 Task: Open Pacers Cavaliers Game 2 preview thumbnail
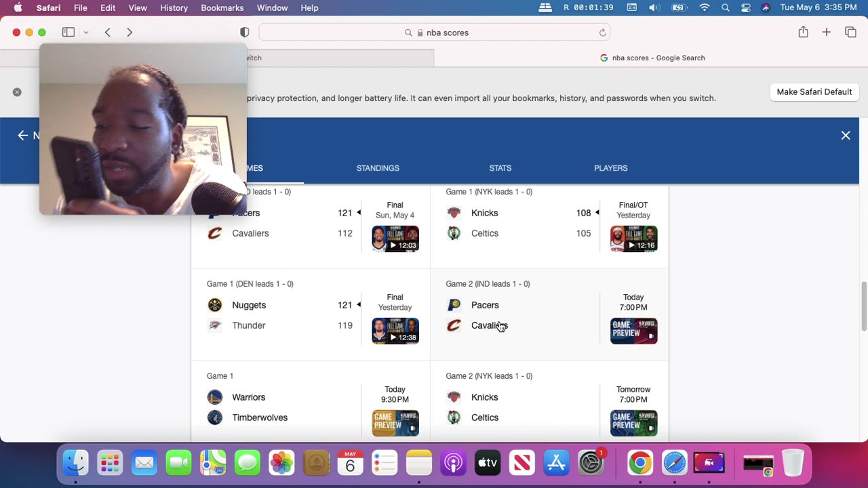tap(633, 331)
